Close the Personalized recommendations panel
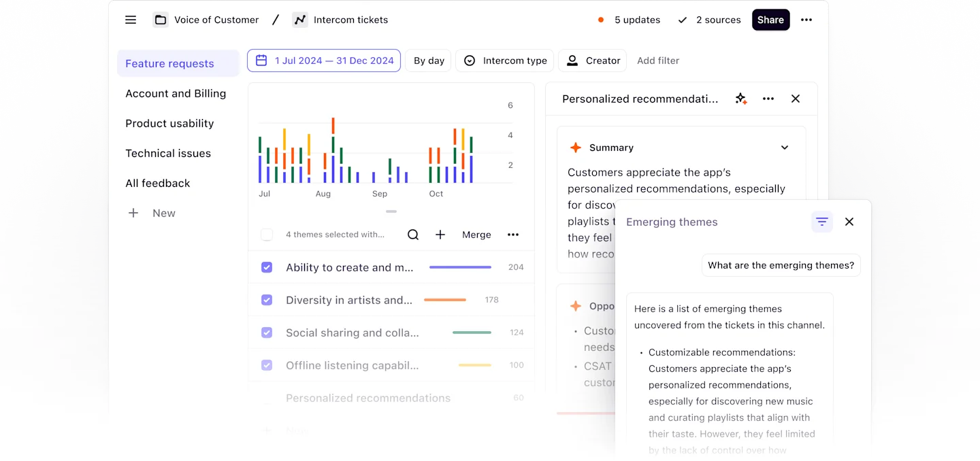 click(796, 99)
